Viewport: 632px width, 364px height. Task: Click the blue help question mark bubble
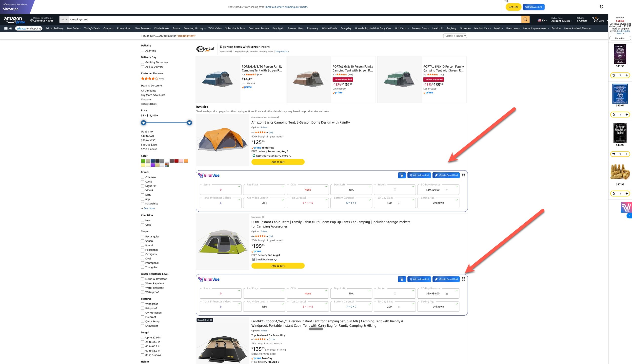point(629,216)
